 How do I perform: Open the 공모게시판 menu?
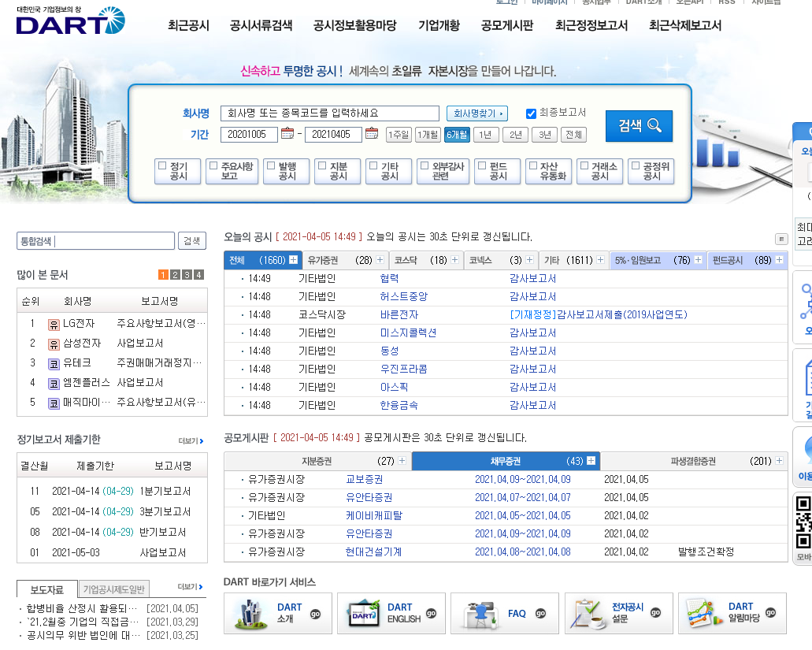pyautogui.click(x=507, y=25)
